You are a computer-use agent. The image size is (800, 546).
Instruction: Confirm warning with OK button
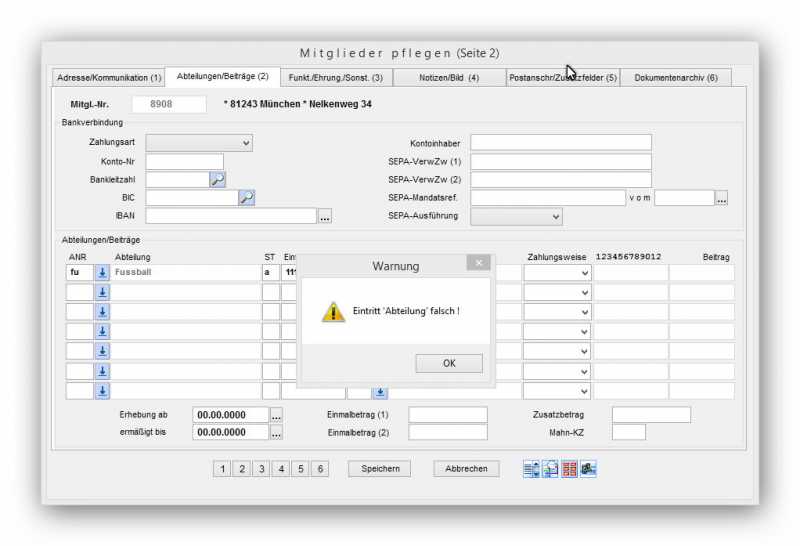[449, 364]
